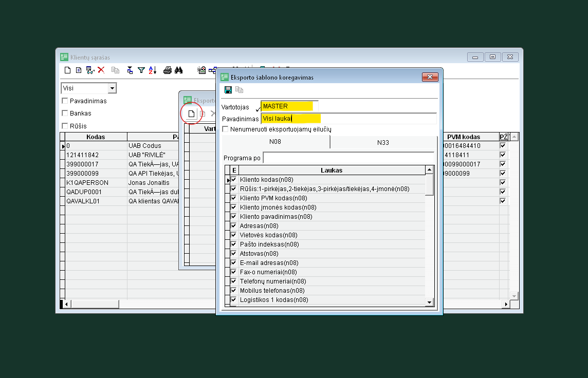Screen dimensions: 588x378
Task: Open the Visi dropdown in Klientų sąrašas
Action: pos(112,88)
